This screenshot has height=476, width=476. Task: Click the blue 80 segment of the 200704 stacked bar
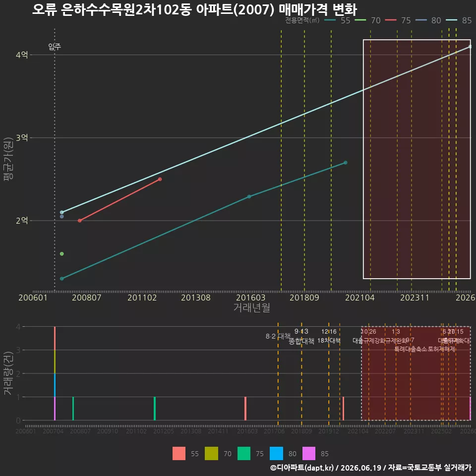tap(55, 385)
